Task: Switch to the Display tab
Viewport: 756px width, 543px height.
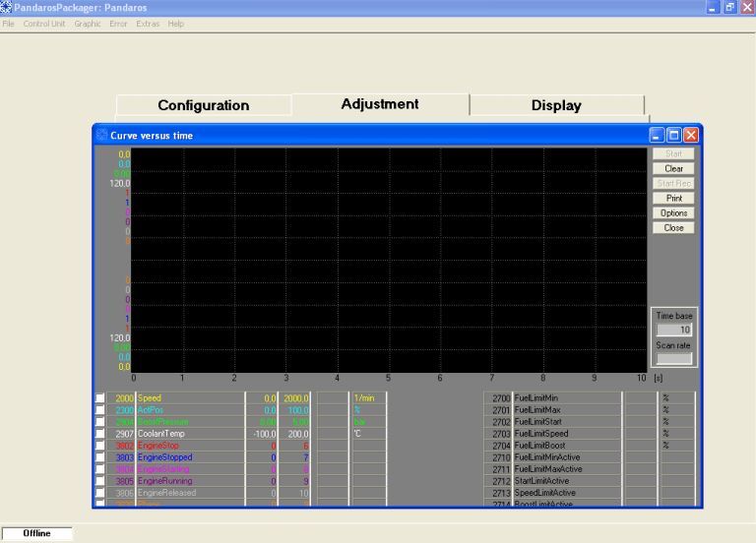Action: (x=556, y=105)
